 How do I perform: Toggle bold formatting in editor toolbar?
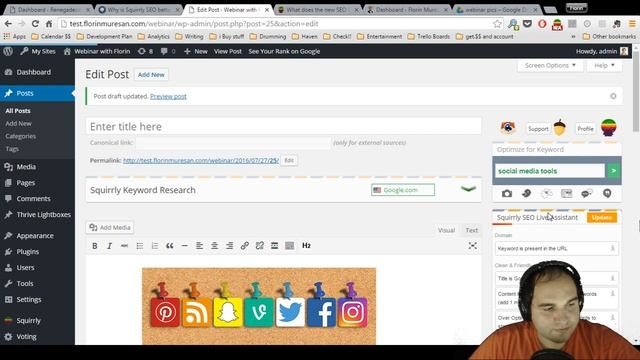pyautogui.click(x=95, y=246)
